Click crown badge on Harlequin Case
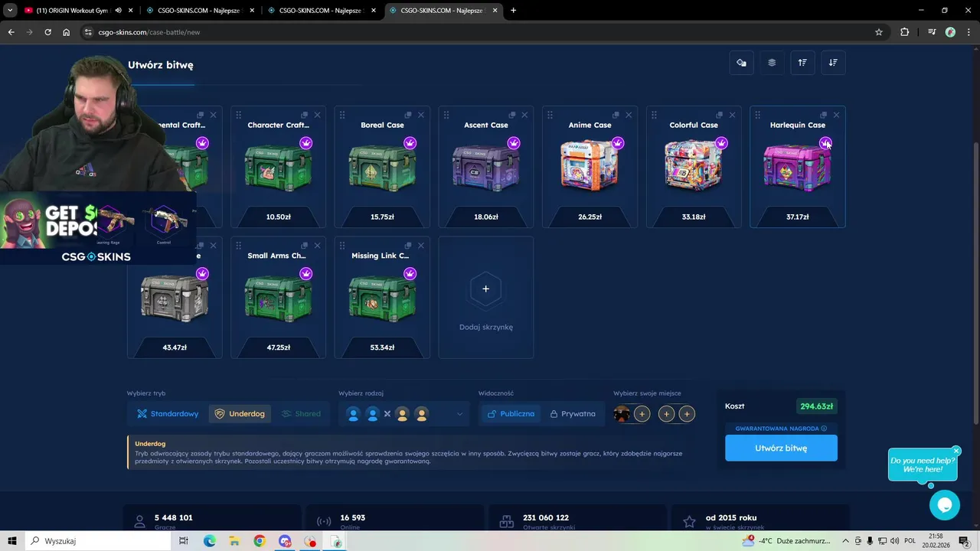980x551 pixels. 825,143
